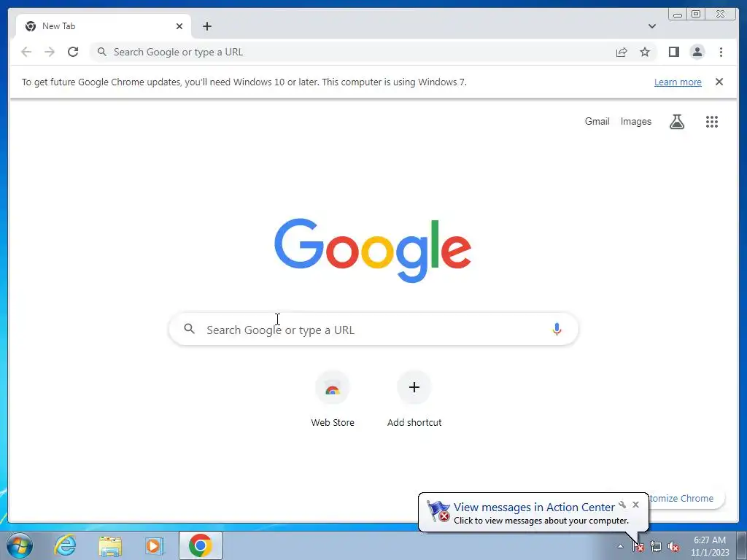This screenshot has height=560, width=747.
Task: Open the Learn more link
Action: coord(678,82)
